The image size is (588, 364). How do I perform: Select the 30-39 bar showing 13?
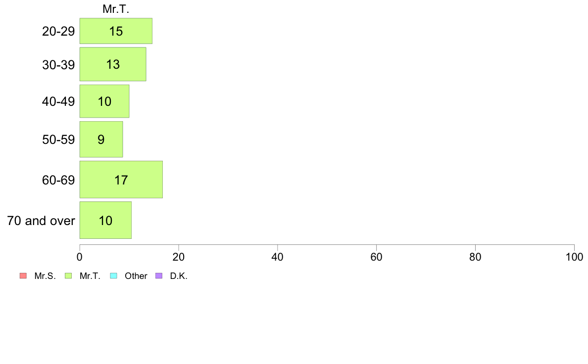coord(113,64)
